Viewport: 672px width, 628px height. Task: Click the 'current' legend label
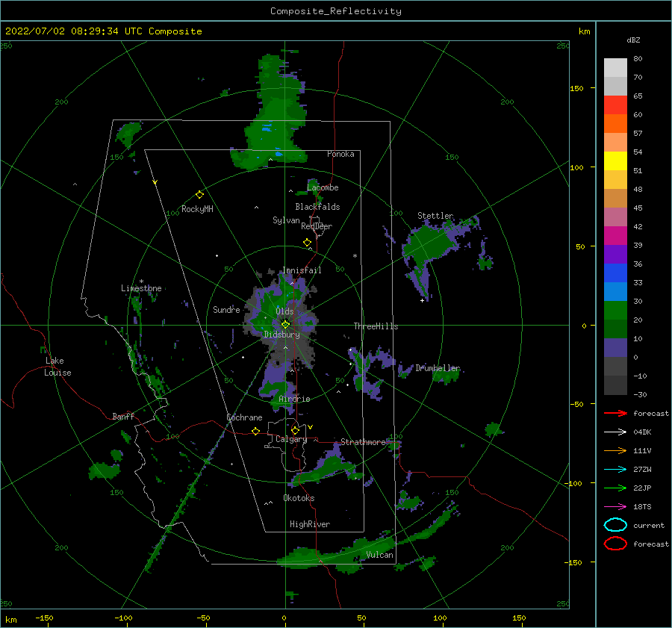649,525
